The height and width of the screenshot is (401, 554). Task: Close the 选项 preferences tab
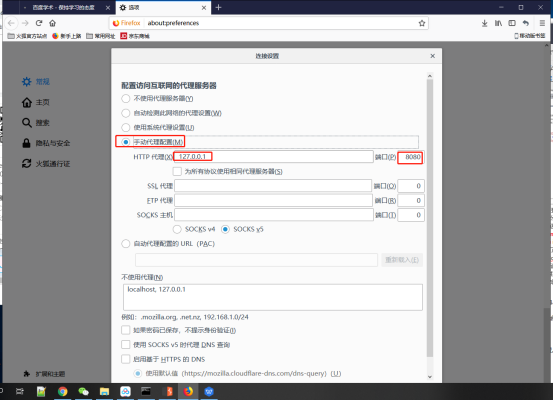pos(204,7)
